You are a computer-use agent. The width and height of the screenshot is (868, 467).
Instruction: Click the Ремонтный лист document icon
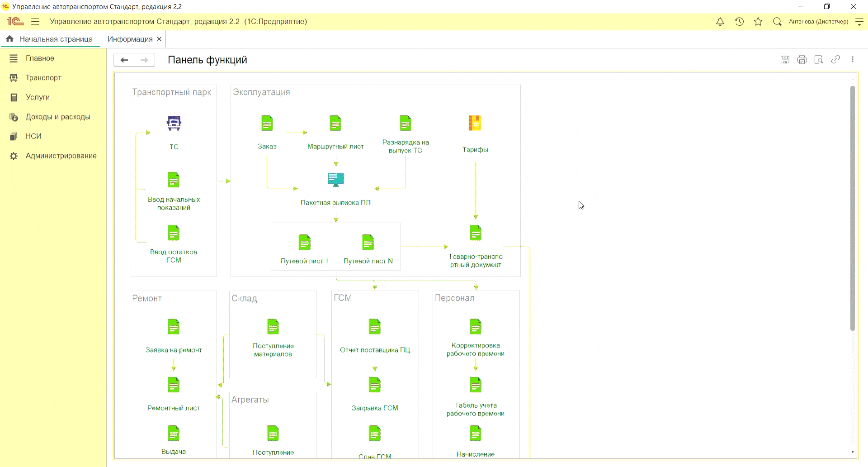click(174, 385)
